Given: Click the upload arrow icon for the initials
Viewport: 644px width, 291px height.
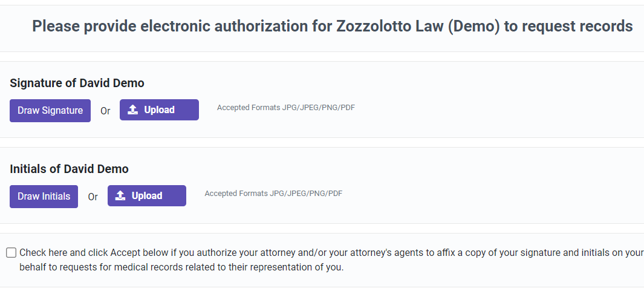Looking at the screenshot, I should [x=120, y=196].
